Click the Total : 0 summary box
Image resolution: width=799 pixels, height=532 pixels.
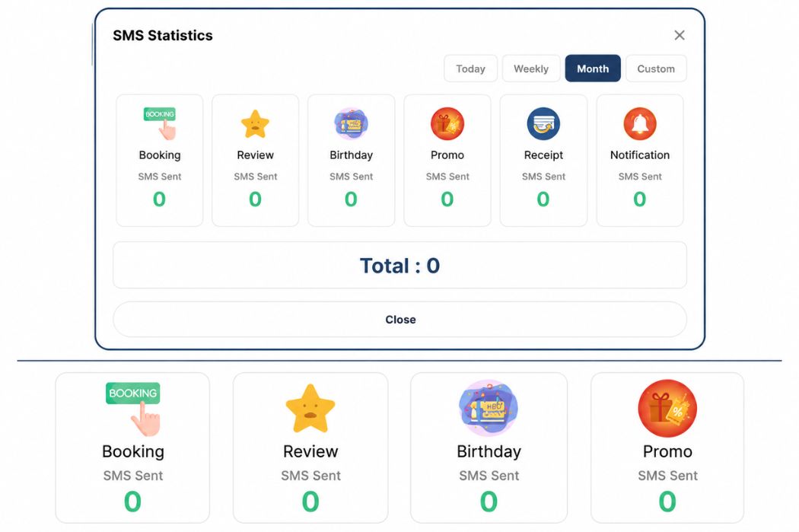[x=400, y=266]
